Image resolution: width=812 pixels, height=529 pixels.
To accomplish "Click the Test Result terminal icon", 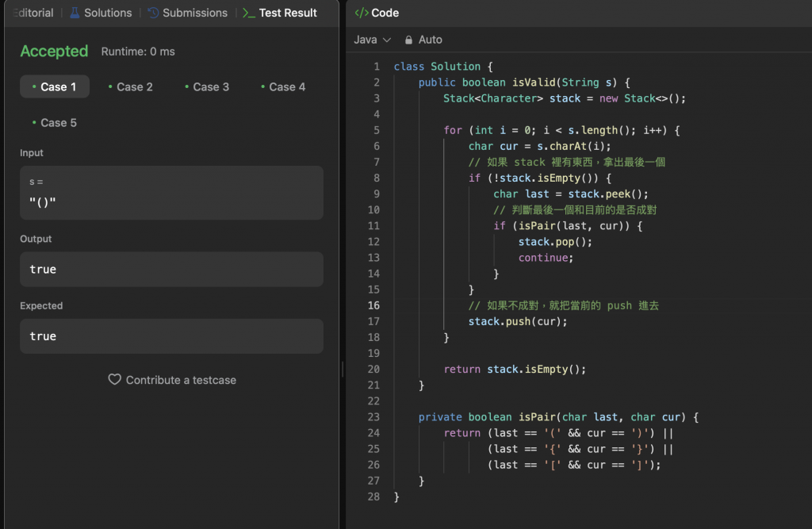I will point(248,13).
